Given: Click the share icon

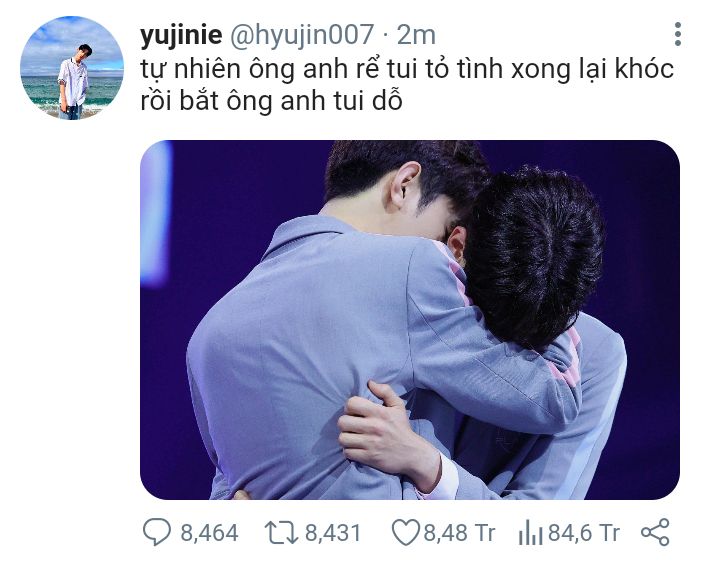Looking at the screenshot, I should coord(655,532).
